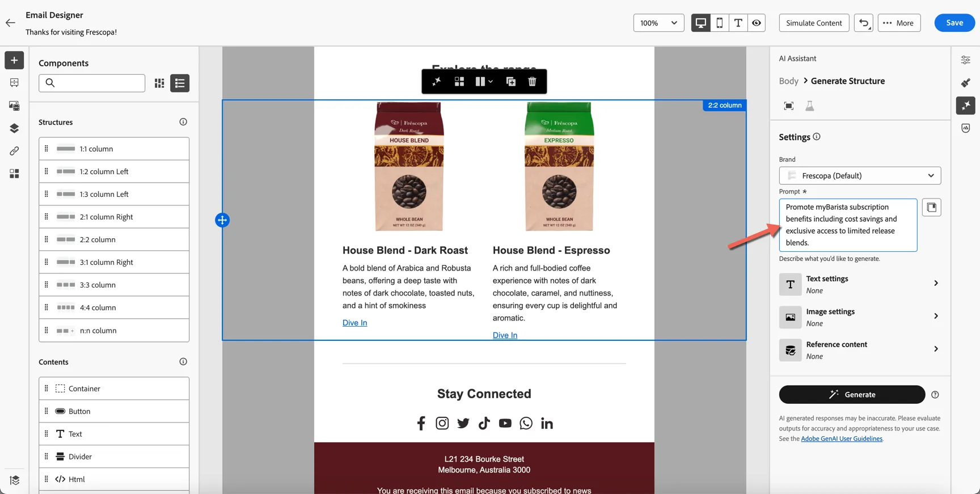Click the House Blend Dark Roast product image
The width and height of the screenshot is (980, 494).
point(409,167)
